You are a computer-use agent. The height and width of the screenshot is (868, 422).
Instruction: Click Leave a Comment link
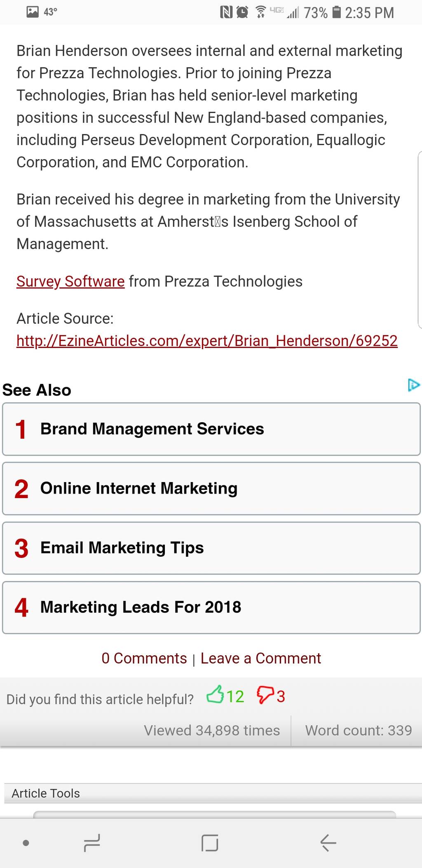coord(260,658)
